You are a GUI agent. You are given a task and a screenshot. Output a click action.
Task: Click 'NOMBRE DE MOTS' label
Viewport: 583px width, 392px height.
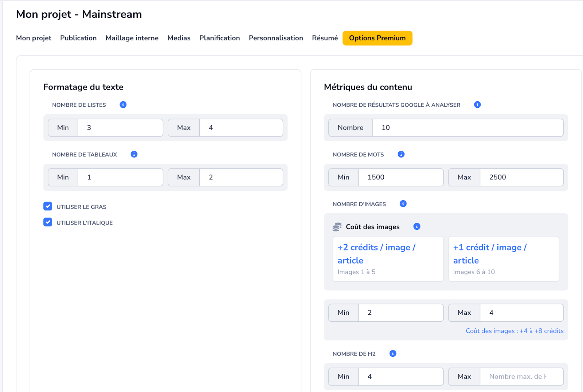[x=358, y=155]
